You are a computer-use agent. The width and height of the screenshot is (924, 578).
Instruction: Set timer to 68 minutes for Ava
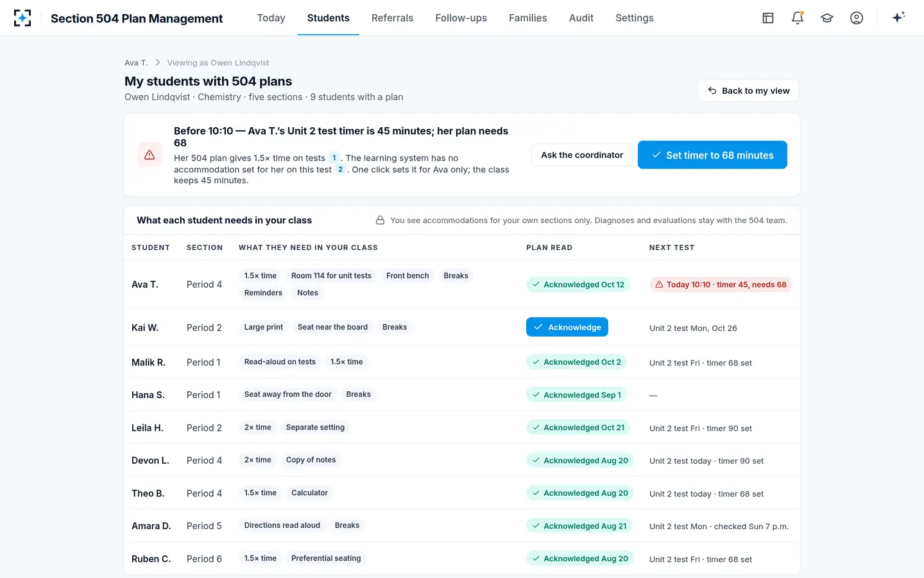click(x=712, y=155)
